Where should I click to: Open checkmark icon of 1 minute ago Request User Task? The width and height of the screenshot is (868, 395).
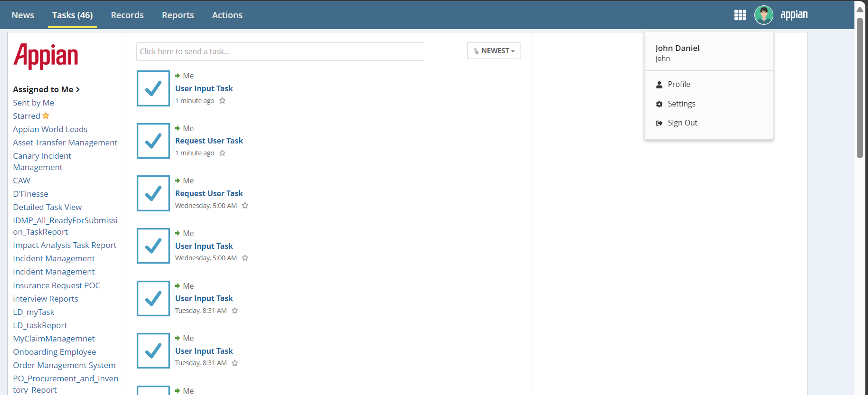[153, 141]
